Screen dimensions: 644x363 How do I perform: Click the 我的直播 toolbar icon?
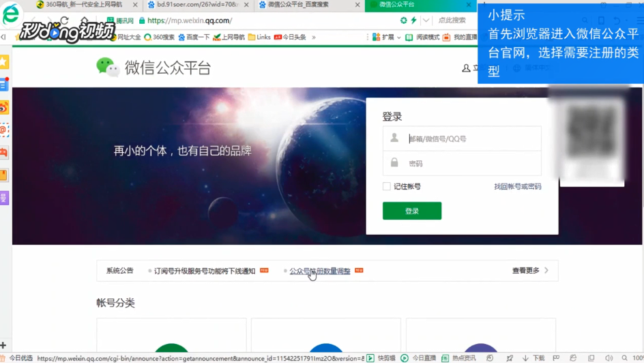click(x=460, y=37)
